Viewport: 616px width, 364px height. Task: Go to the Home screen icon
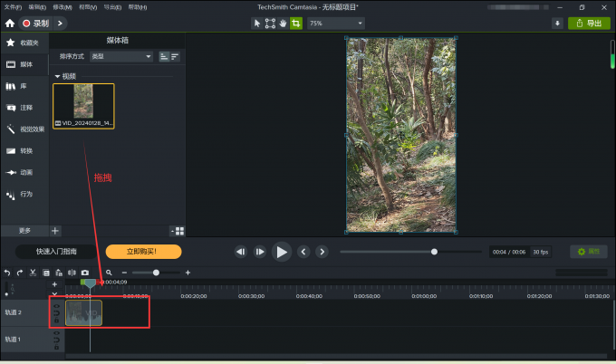(10, 24)
